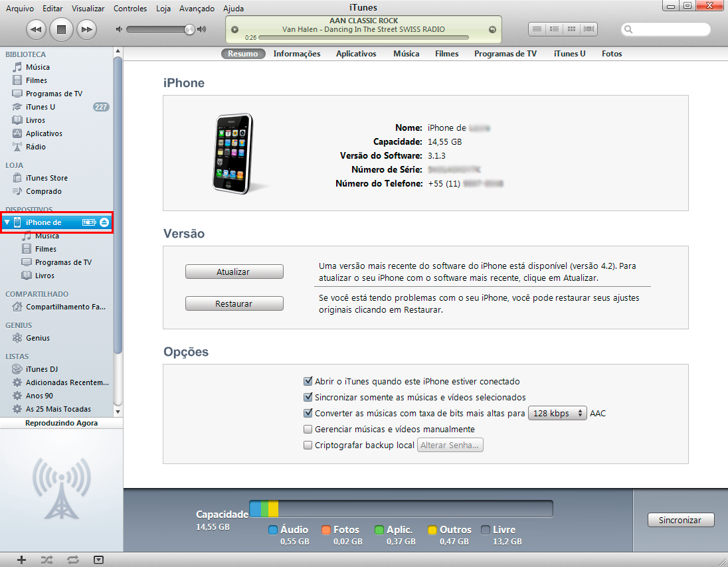728x567 pixels.
Task: Open Anos 90 smart playlist
Action: [x=56, y=396]
